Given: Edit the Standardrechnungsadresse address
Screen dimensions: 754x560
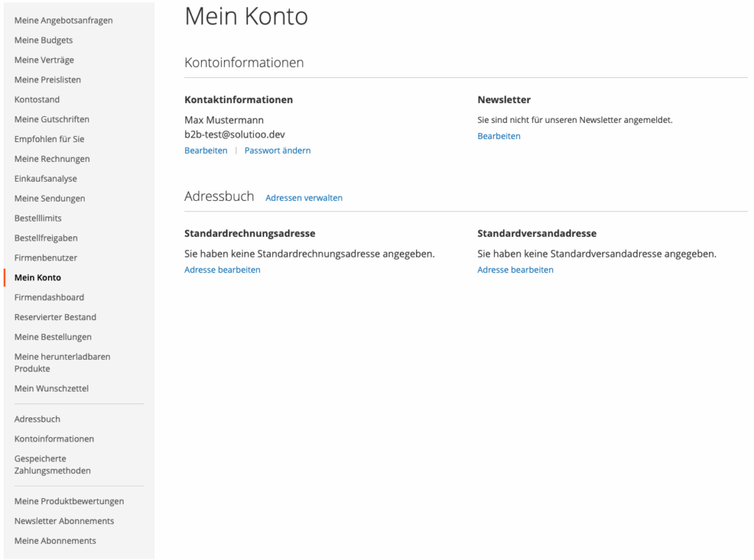Looking at the screenshot, I should click(x=222, y=270).
